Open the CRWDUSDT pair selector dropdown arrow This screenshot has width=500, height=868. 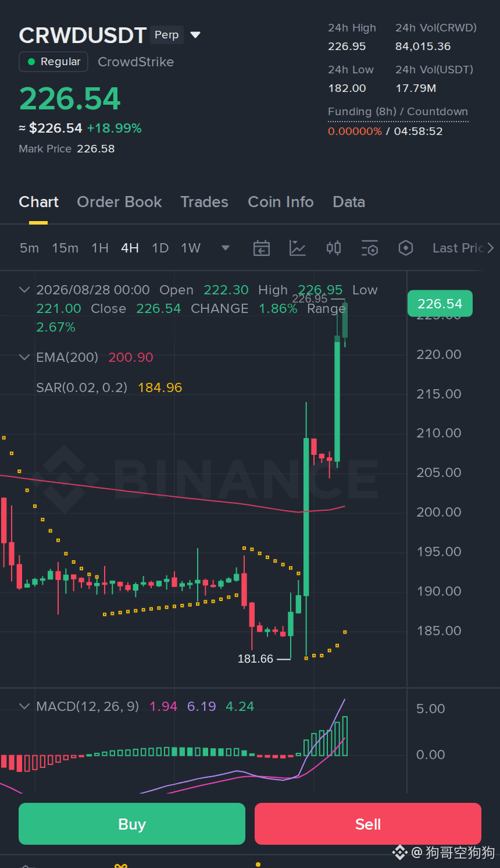tap(195, 35)
